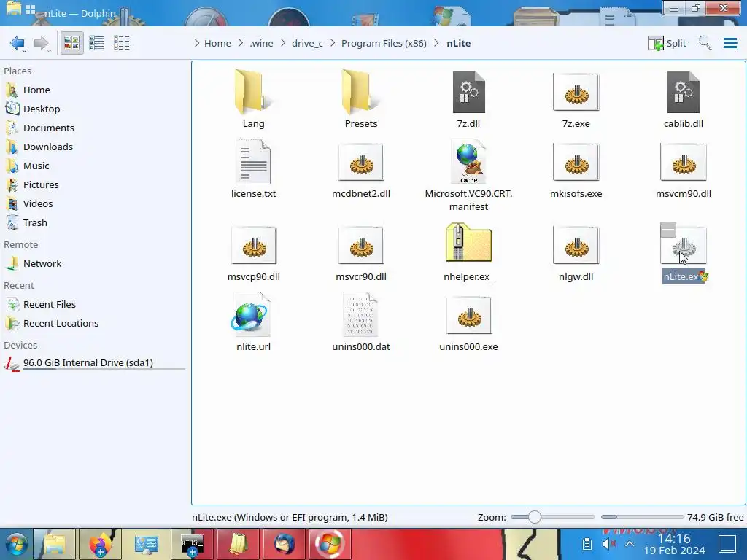The height and width of the screenshot is (560, 747).
Task: Select the cablib.dll file
Action: (x=684, y=98)
